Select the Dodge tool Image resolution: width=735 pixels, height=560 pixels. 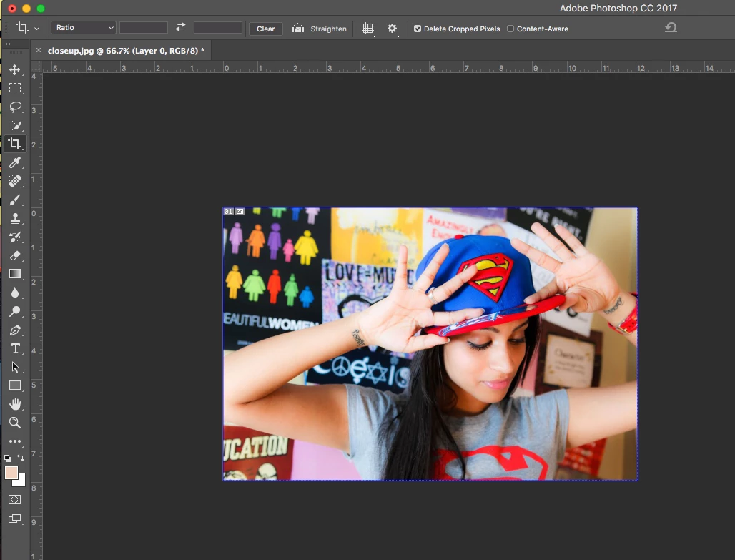[14, 311]
